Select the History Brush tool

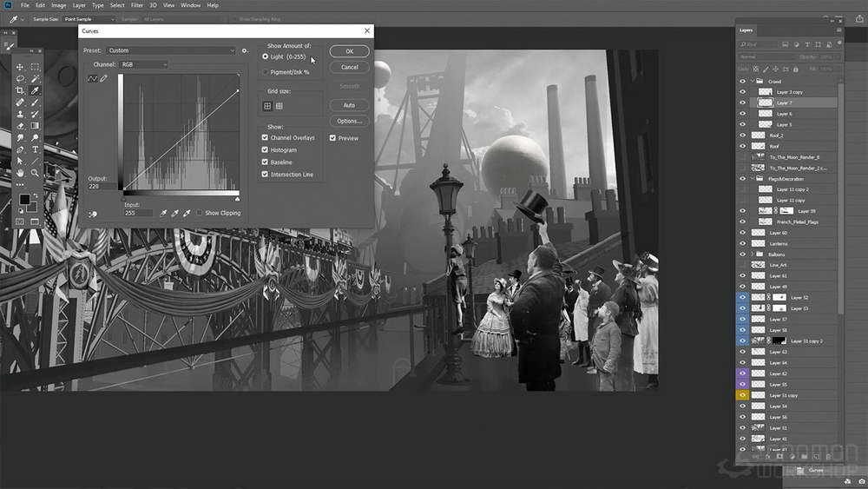tap(35, 114)
